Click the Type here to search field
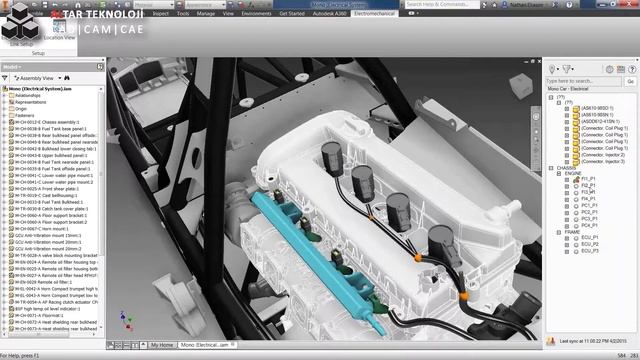Image resolution: width=640 pixels, height=360 pixels. [584, 81]
